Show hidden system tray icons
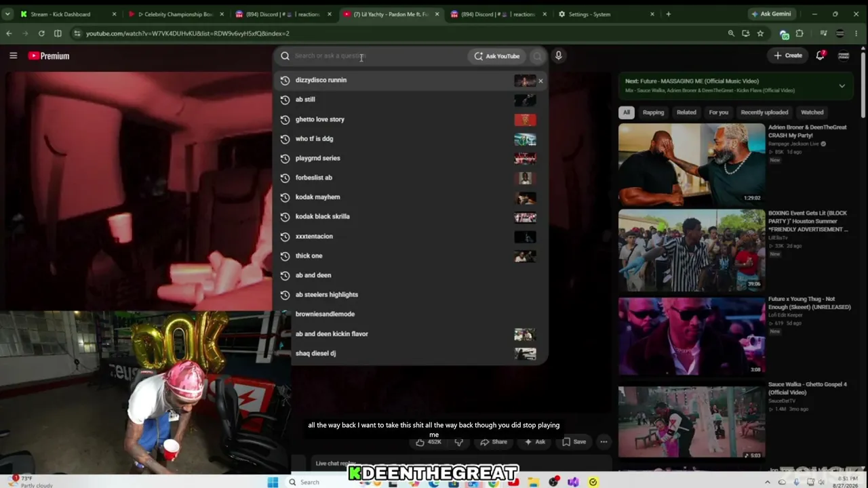Viewport: 868px width, 488px height. point(768,482)
